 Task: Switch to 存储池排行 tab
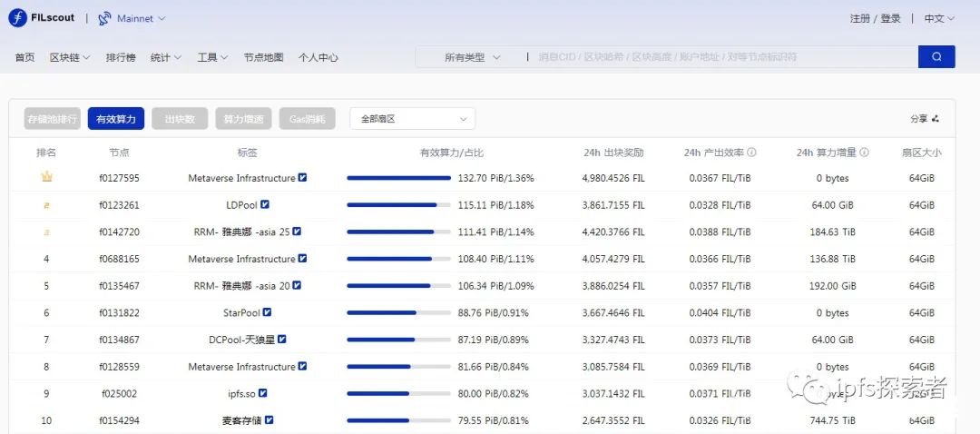[53, 119]
